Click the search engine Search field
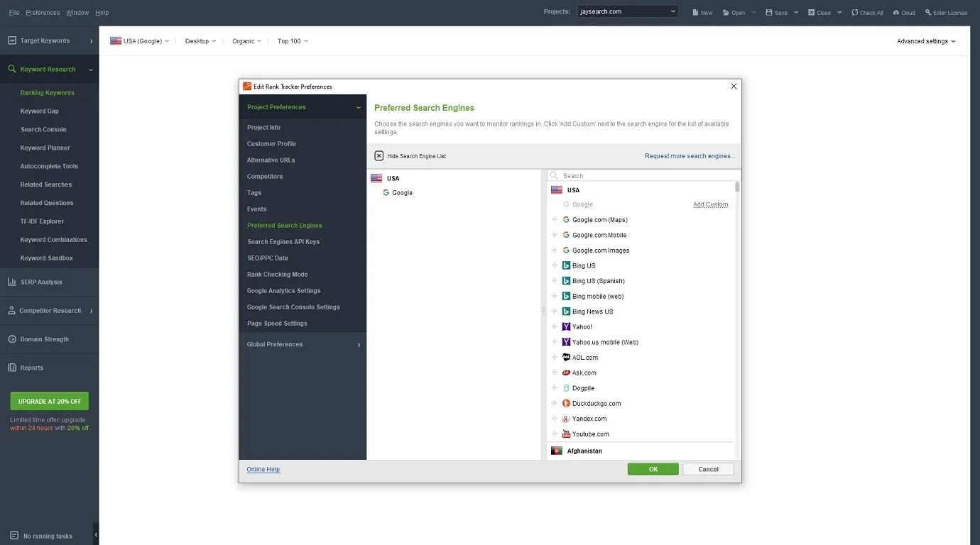 click(x=644, y=175)
